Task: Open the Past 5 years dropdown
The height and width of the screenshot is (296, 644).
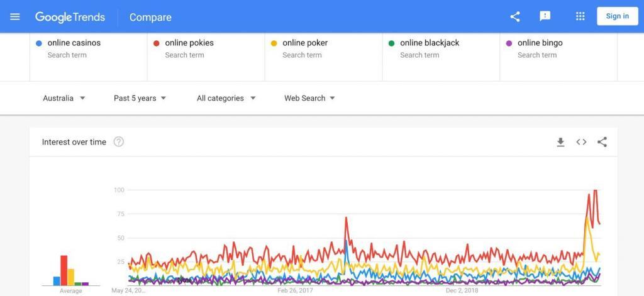Action: [x=140, y=98]
